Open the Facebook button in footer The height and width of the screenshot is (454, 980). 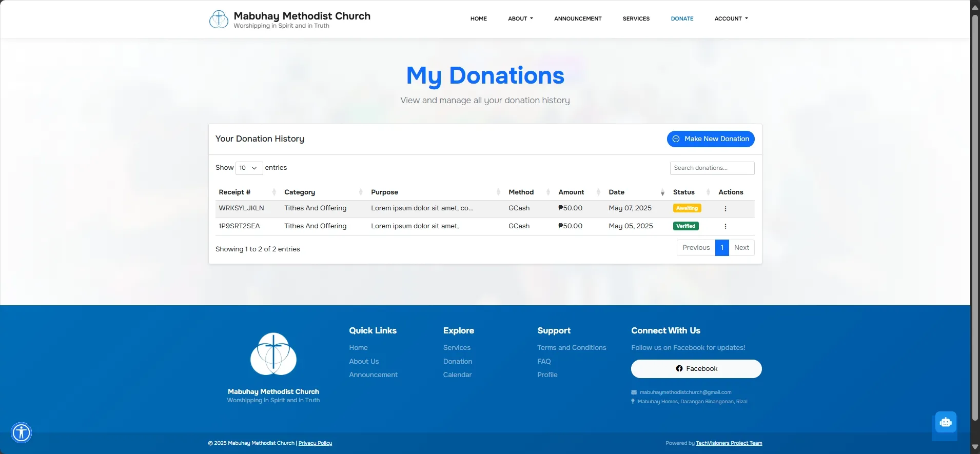coord(696,369)
